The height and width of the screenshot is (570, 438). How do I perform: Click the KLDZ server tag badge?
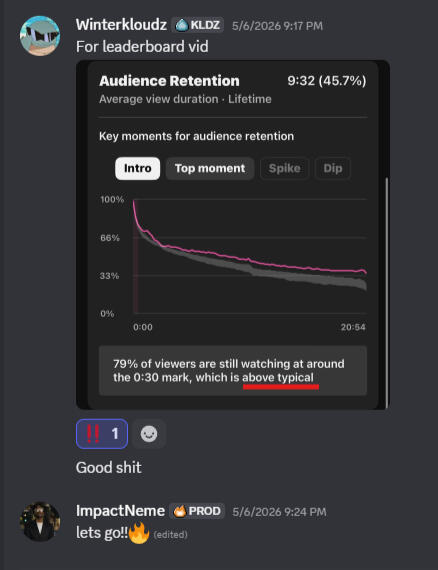click(198, 25)
